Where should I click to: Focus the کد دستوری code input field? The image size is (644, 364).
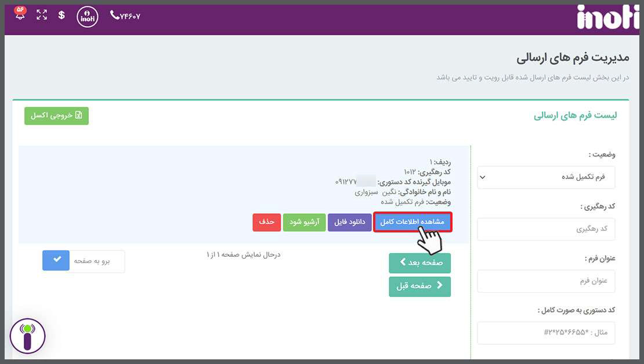click(546, 333)
